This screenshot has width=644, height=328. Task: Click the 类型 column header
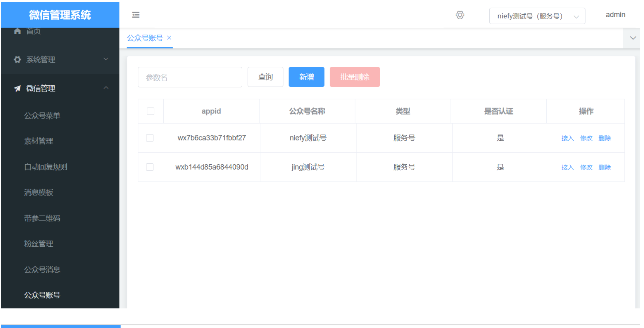tap(403, 111)
